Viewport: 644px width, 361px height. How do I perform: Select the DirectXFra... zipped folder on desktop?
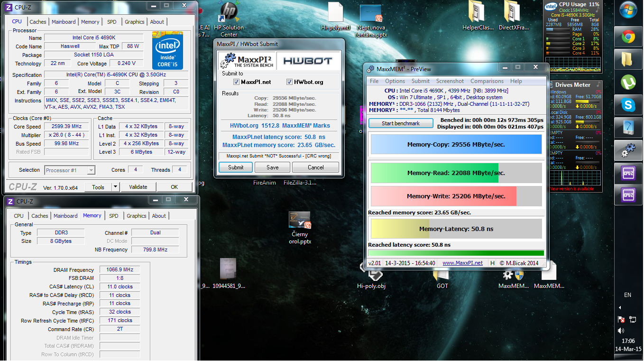click(x=514, y=17)
